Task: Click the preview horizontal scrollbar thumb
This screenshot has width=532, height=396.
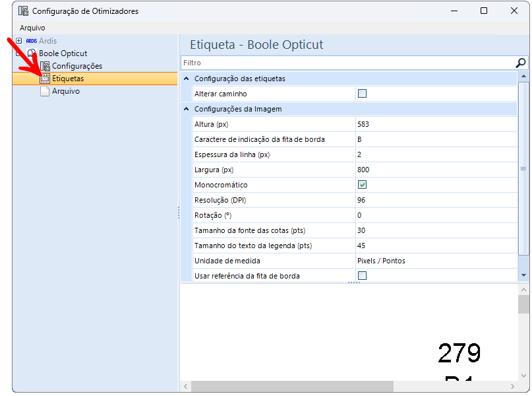Action: pos(293,387)
